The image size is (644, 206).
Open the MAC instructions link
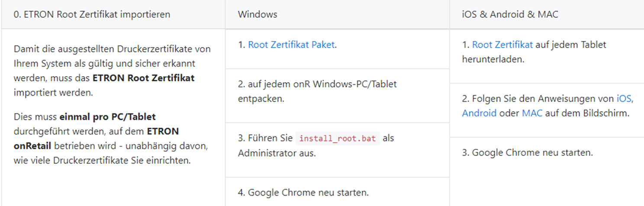[x=532, y=113]
